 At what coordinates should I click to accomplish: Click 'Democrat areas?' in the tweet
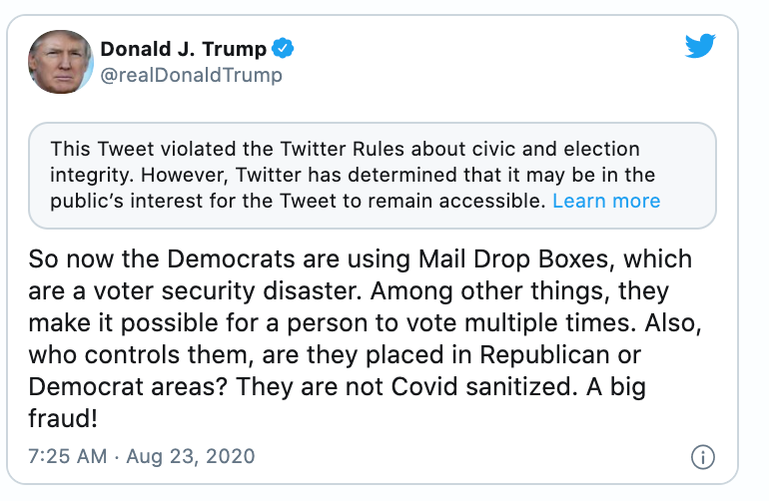[x=128, y=386]
